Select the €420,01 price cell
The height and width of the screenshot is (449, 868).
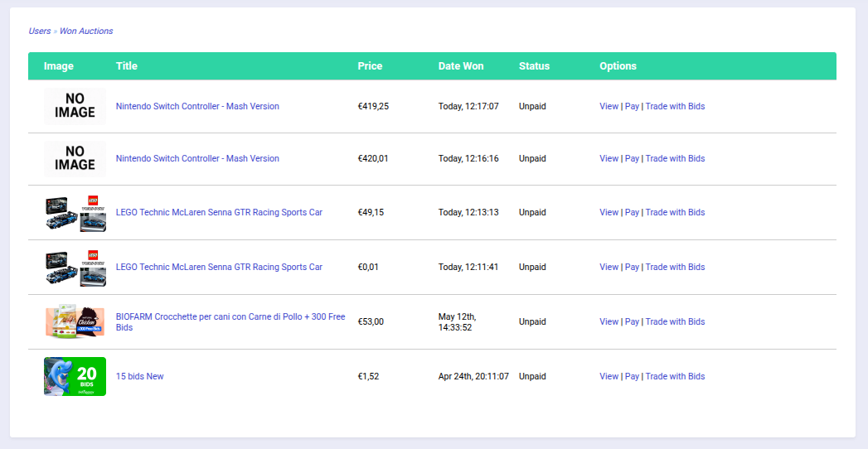coord(373,158)
